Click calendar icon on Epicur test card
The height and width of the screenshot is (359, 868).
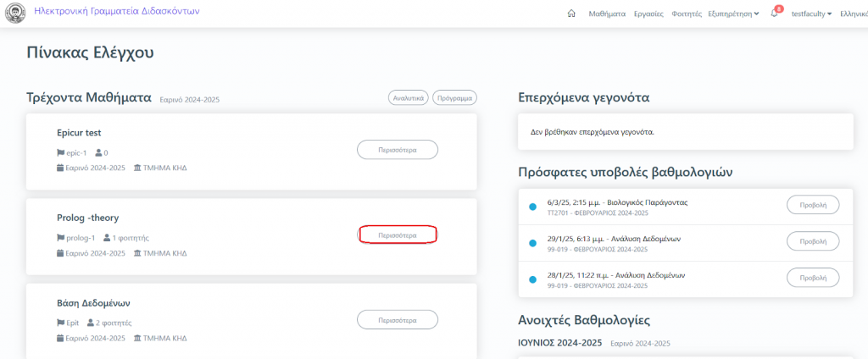60,168
